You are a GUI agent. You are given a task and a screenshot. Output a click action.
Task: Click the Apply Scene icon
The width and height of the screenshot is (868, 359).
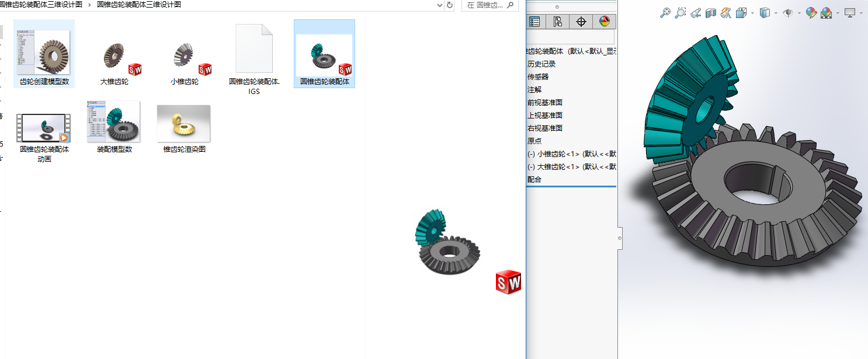pos(827,12)
